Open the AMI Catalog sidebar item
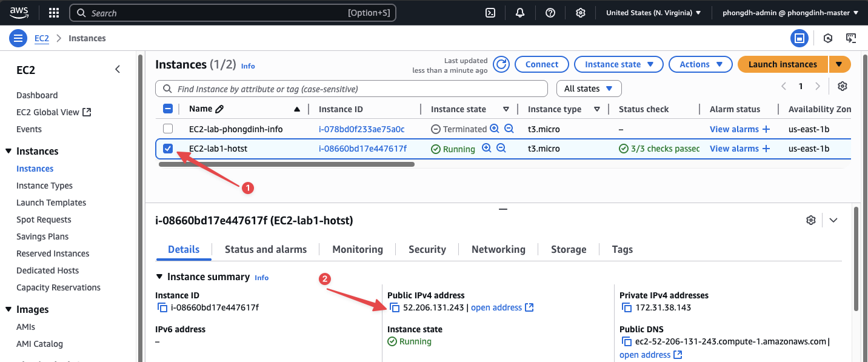The width and height of the screenshot is (868, 362). [39, 344]
